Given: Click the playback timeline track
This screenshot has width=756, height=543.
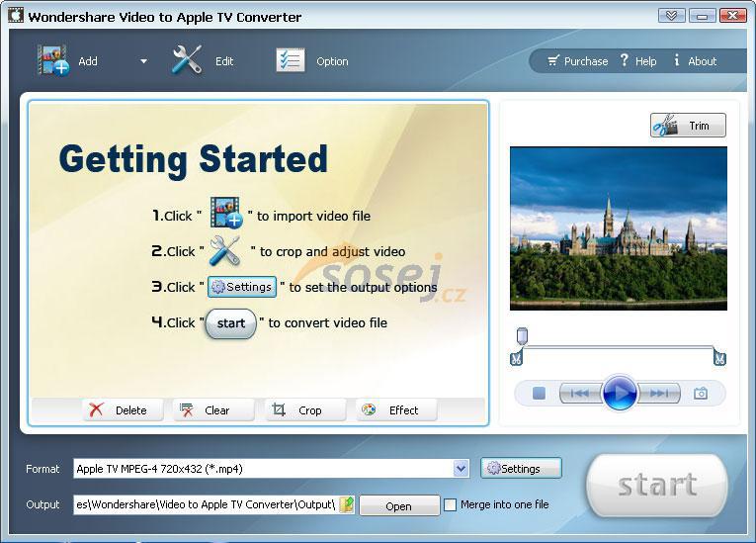Looking at the screenshot, I should pos(618,347).
